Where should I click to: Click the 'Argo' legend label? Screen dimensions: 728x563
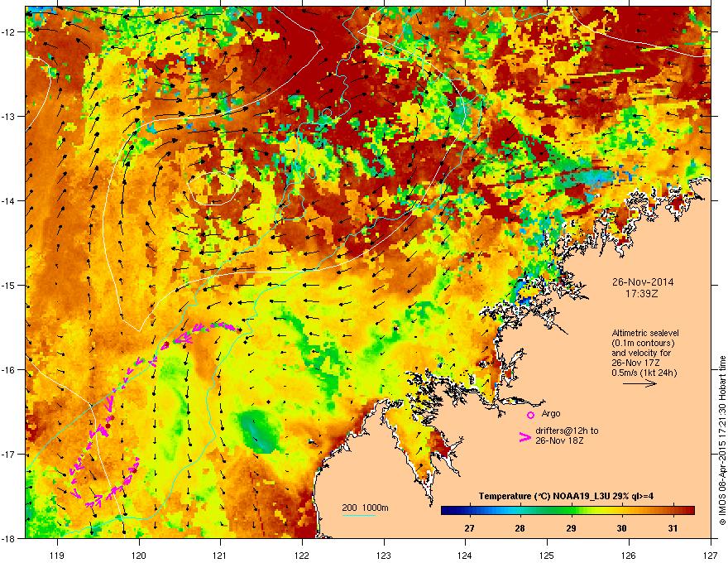(551, 413)
